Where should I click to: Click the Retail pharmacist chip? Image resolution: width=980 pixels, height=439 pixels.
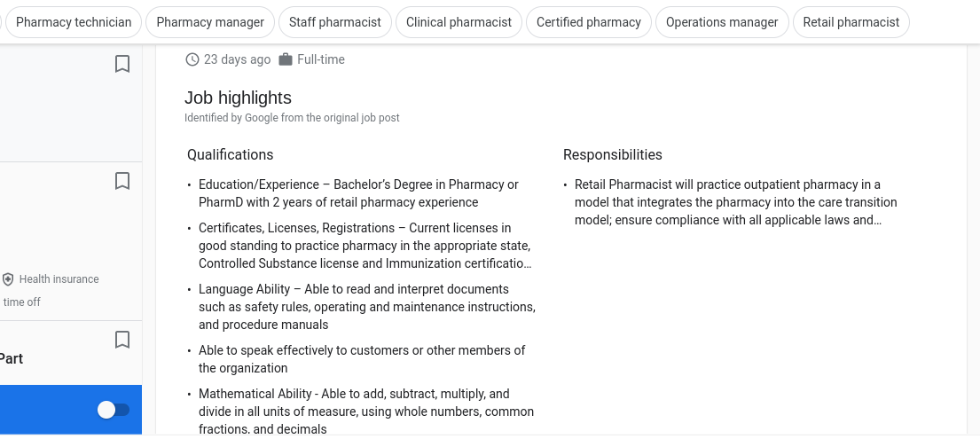(851, 22)
